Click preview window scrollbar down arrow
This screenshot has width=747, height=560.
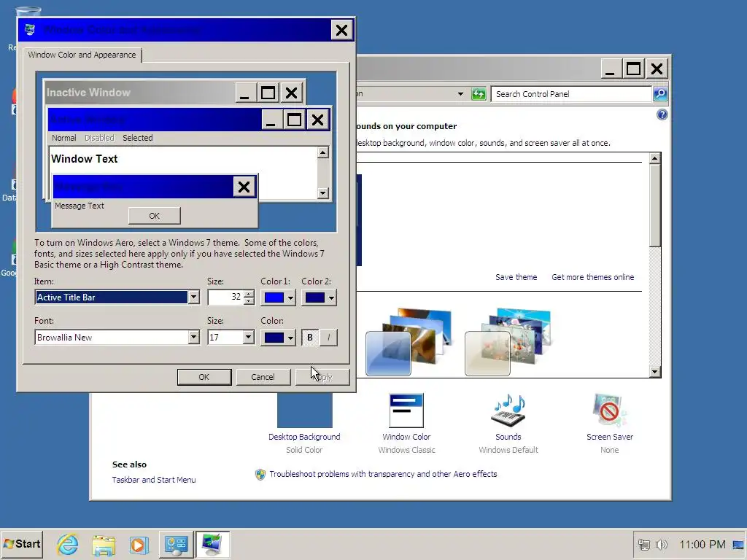[x=322, y=192]
